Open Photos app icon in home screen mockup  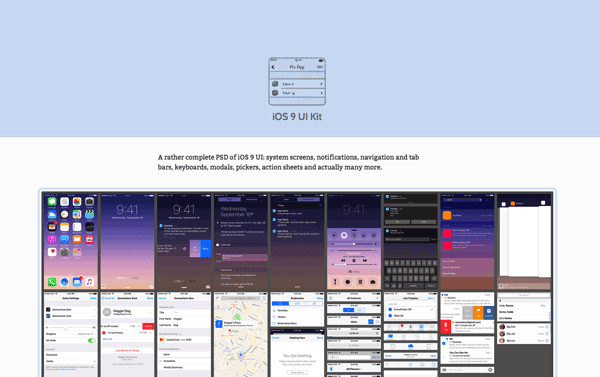(77, 201)
